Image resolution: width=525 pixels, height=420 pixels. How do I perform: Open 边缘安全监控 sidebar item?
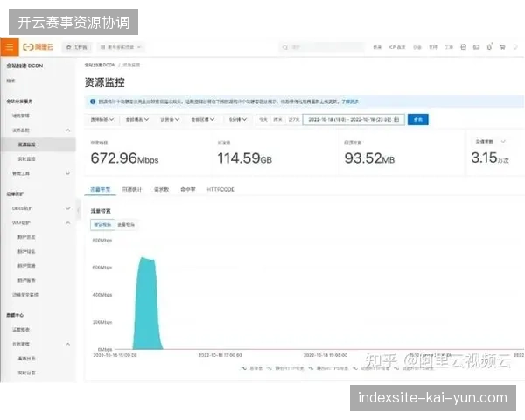pos(25,295)
